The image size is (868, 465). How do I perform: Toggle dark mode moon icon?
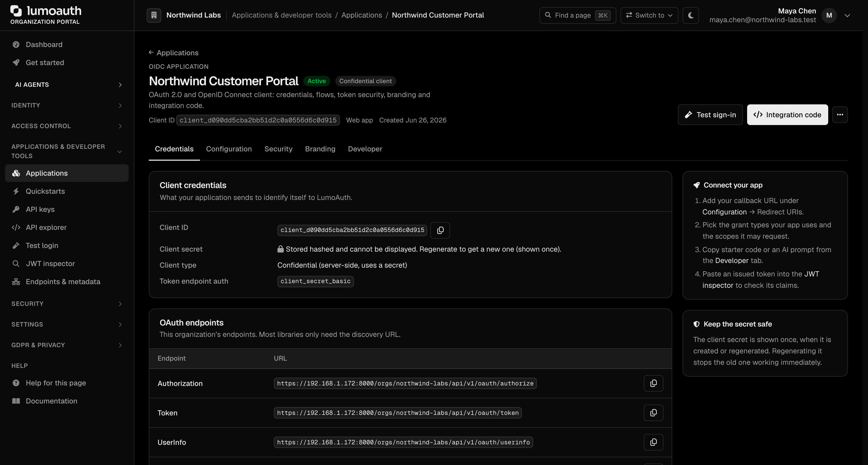coord(691,16)
